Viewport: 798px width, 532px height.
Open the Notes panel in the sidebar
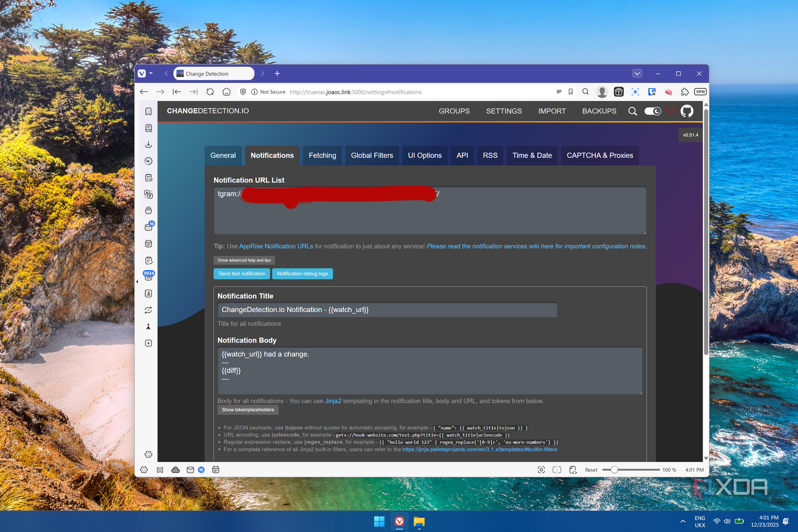click(x=148, y=178)
